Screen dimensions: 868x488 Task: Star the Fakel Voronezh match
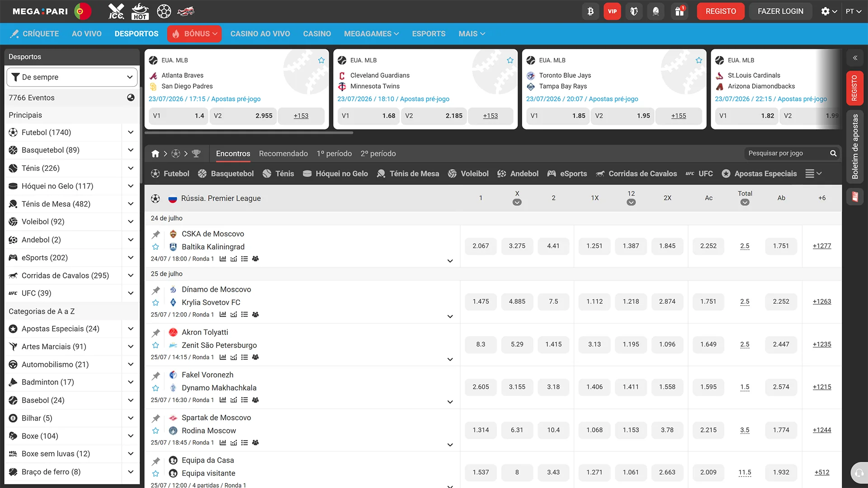pos(156,388)
